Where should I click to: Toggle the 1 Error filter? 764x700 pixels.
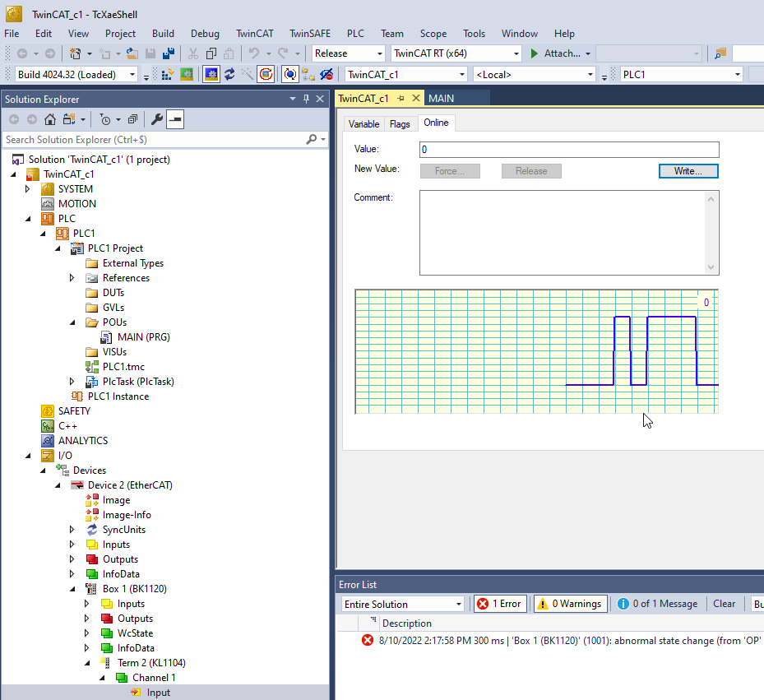tap(499, 604)
